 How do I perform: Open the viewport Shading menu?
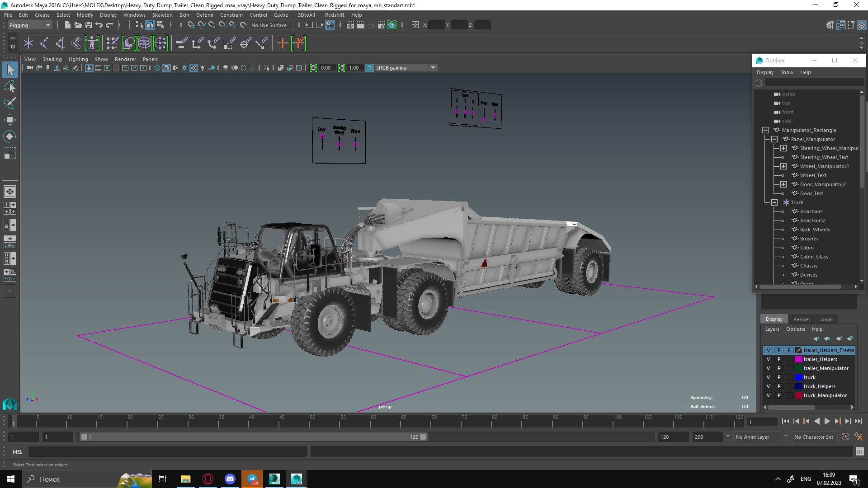(x=52, y=59)
